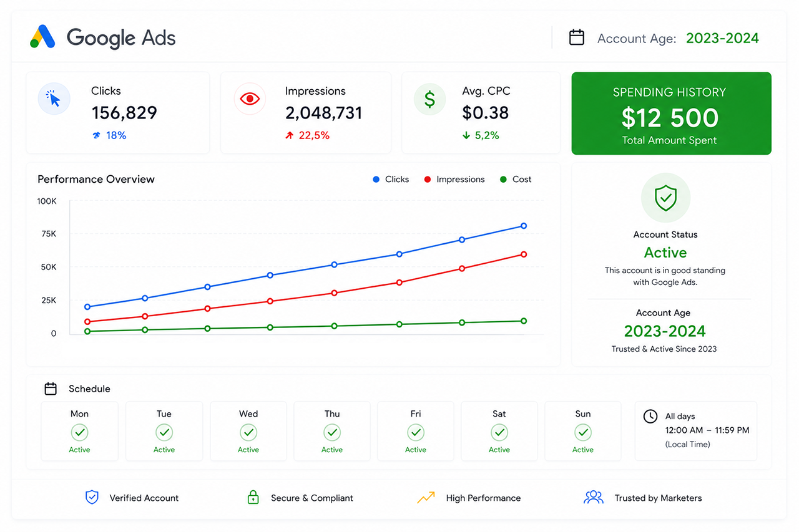This screenshot has width=799, height=532.
Task: Click the Total Amount Spent caption
Action: (669, 140)
